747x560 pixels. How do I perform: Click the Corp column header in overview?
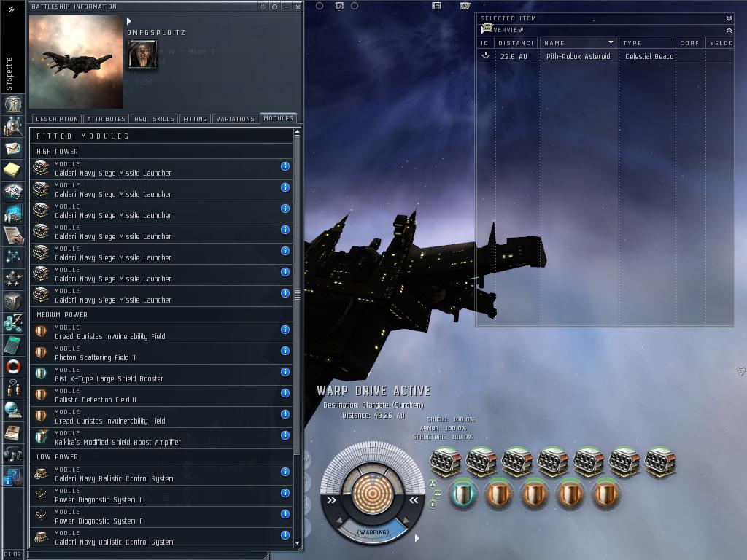pos(689,43)
